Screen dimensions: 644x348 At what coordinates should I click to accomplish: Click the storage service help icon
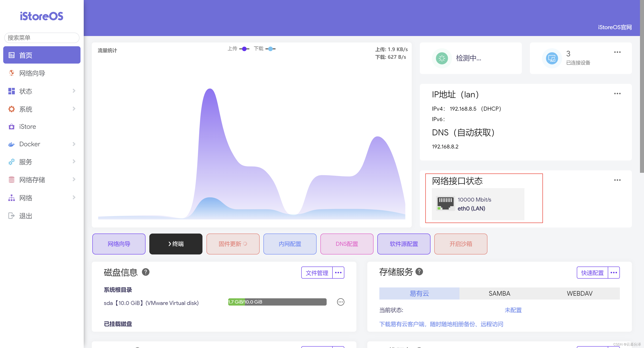419,272
